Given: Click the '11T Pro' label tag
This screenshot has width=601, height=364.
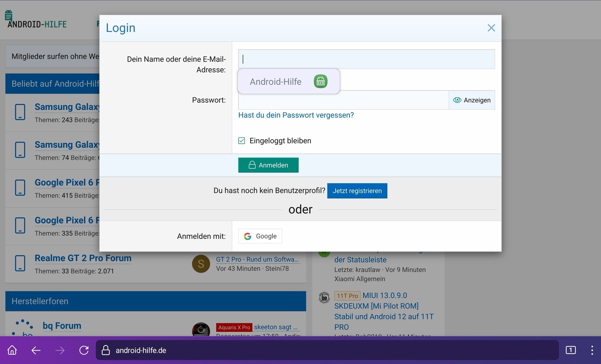Looking at the screenshot, I should (x=347, y=295).
